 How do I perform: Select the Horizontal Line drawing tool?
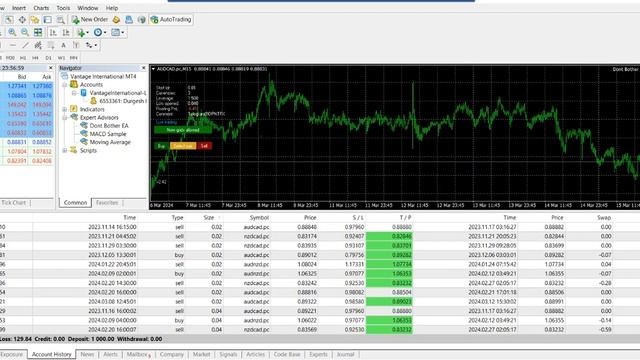point(13,45)
